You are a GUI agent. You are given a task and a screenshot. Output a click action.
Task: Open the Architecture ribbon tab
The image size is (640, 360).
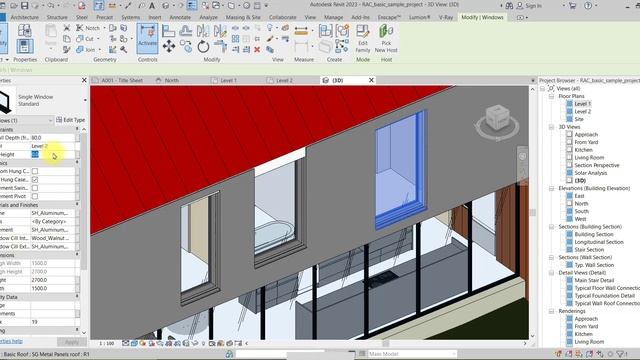24,18
